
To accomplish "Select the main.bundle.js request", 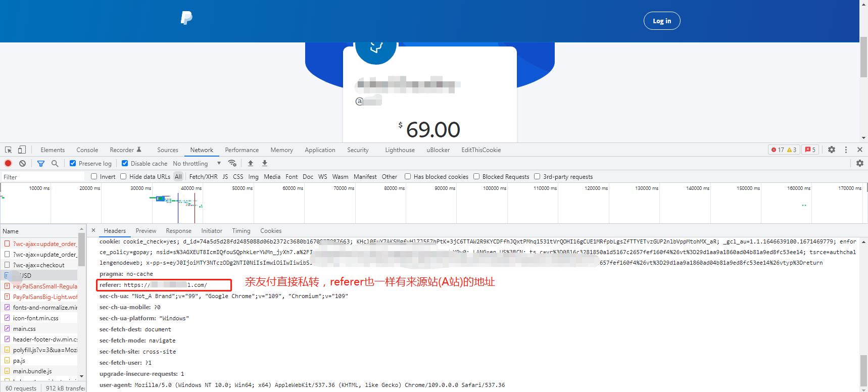I will (39, 371).
